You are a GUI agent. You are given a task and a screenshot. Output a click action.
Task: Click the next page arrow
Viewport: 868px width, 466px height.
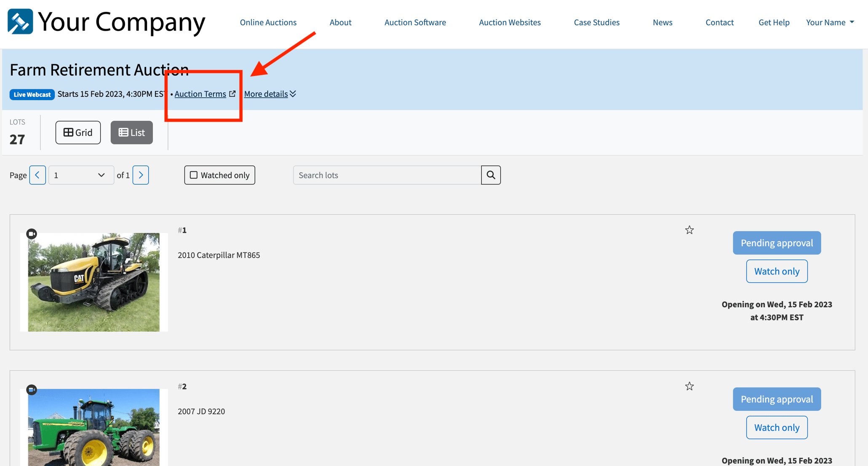[141, 175]
